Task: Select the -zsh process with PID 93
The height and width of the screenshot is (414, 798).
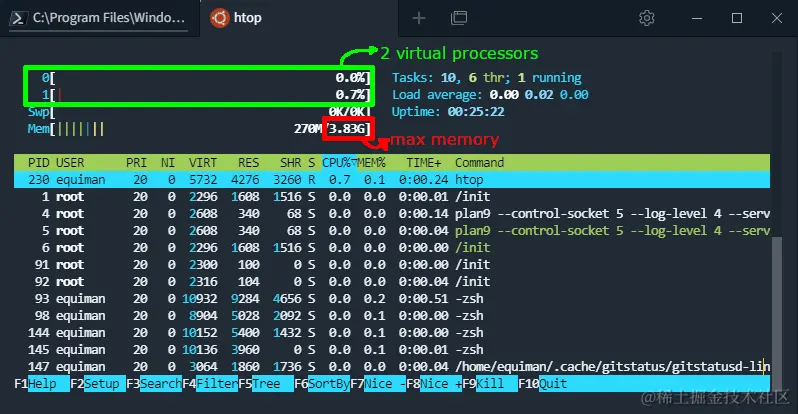Action: point(392,298)
